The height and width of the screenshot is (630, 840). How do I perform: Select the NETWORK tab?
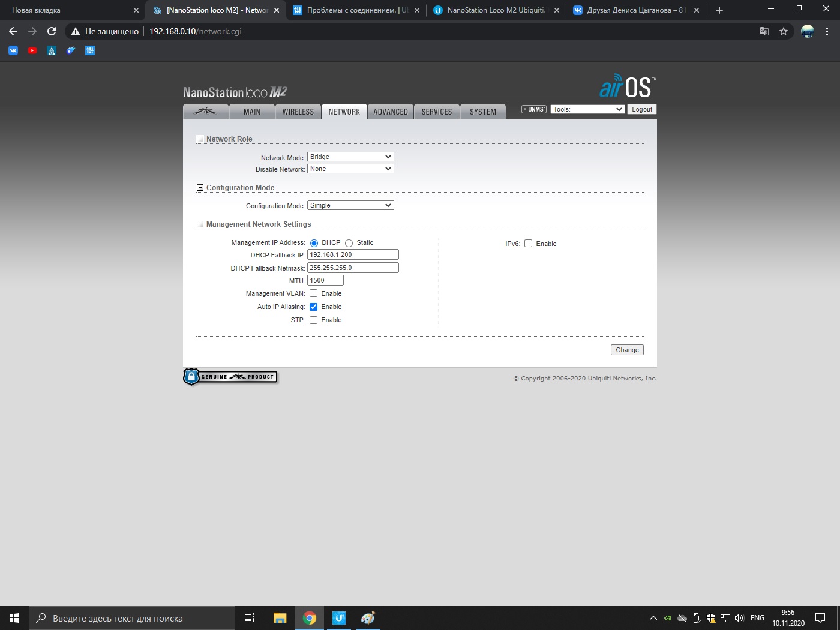344,112
